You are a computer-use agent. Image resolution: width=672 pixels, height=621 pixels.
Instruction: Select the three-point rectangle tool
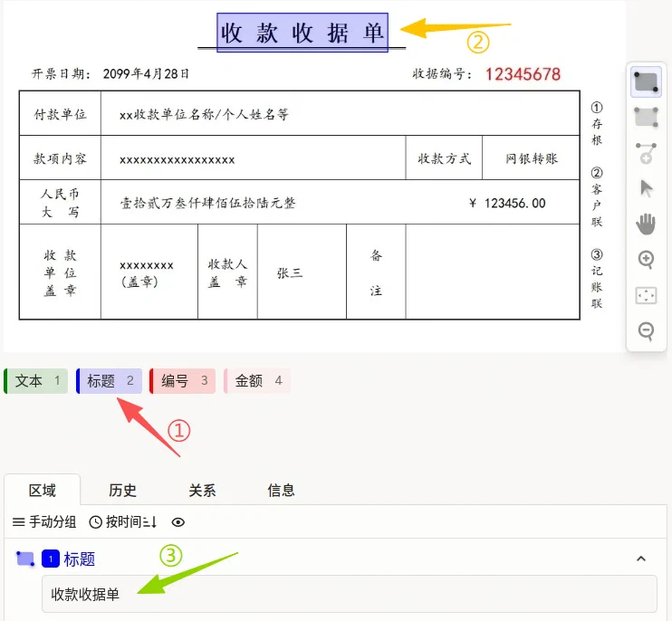click(x=646, y=117)
